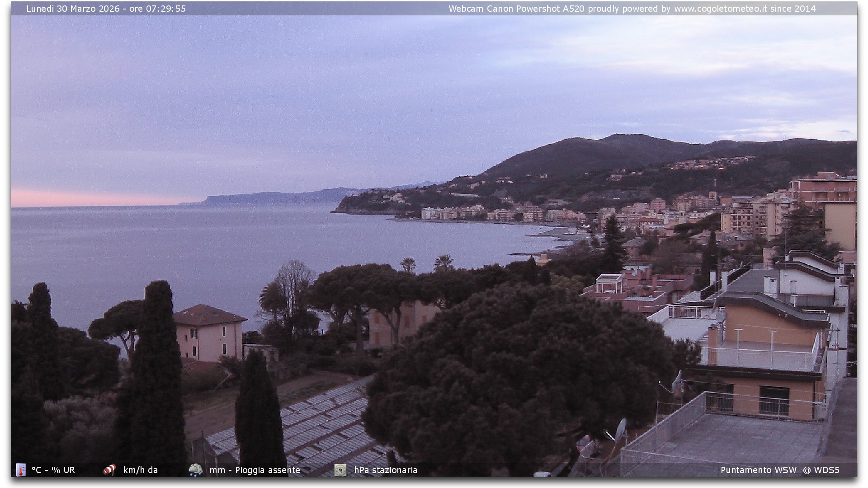Click the 'hPa stazionaria' pressure text
This screenshot has width=868, height=488.
point(386,470)
